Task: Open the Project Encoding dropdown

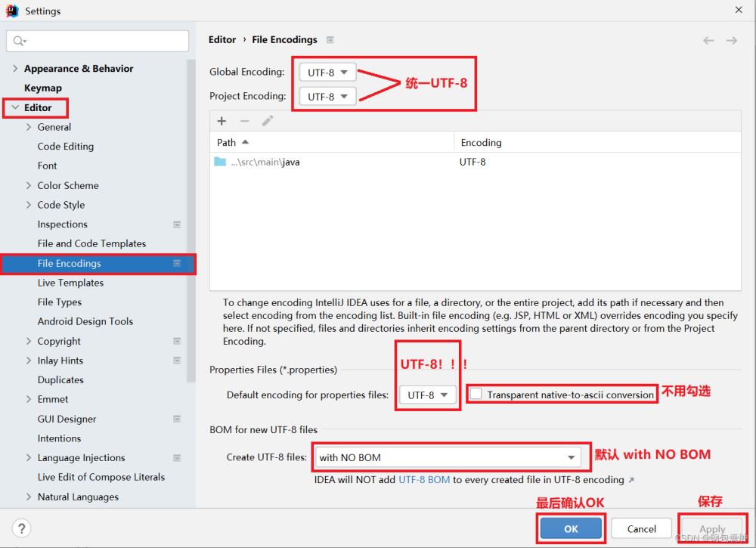Action: coord(327,97)
